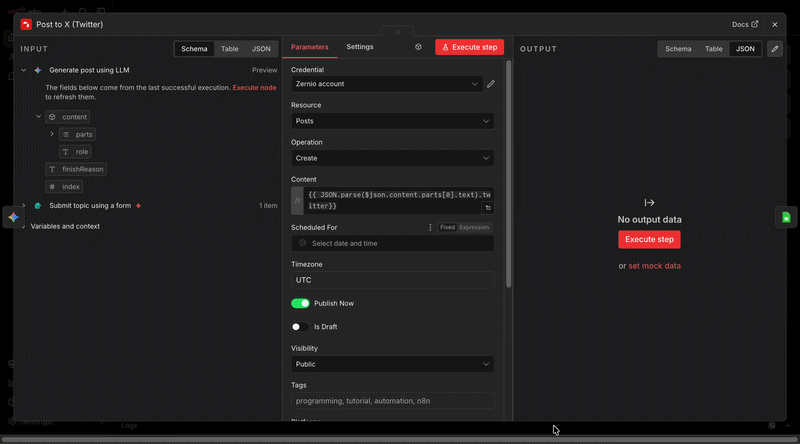Select the role field pill
The width and height of the screenshot is (800, 444).
tap(76, 152)
